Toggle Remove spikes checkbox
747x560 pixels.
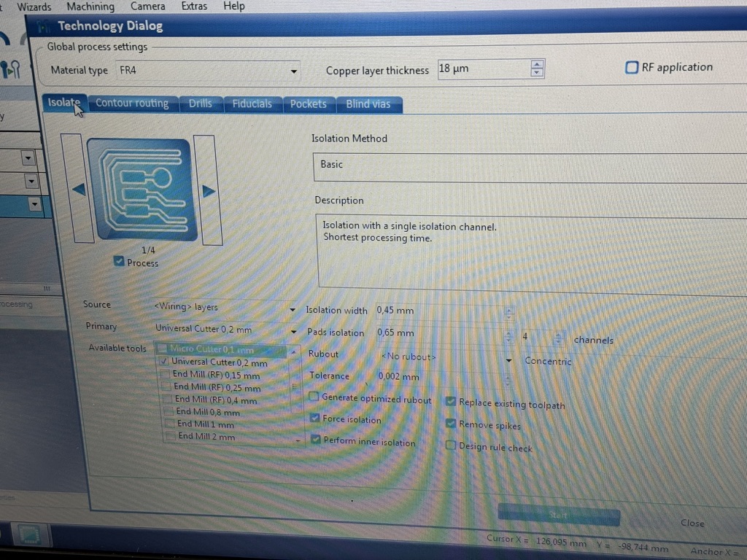tap(450, 423)
